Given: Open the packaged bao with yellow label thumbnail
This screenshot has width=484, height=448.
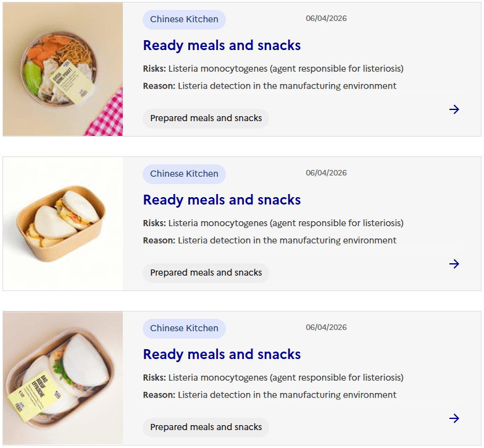Looking at the screenshot, I should (63, 378).
